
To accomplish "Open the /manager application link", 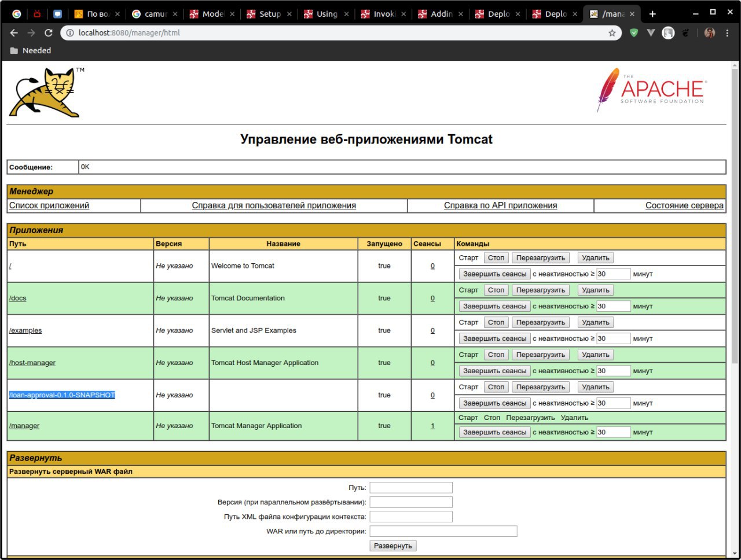I will (24, 426).
